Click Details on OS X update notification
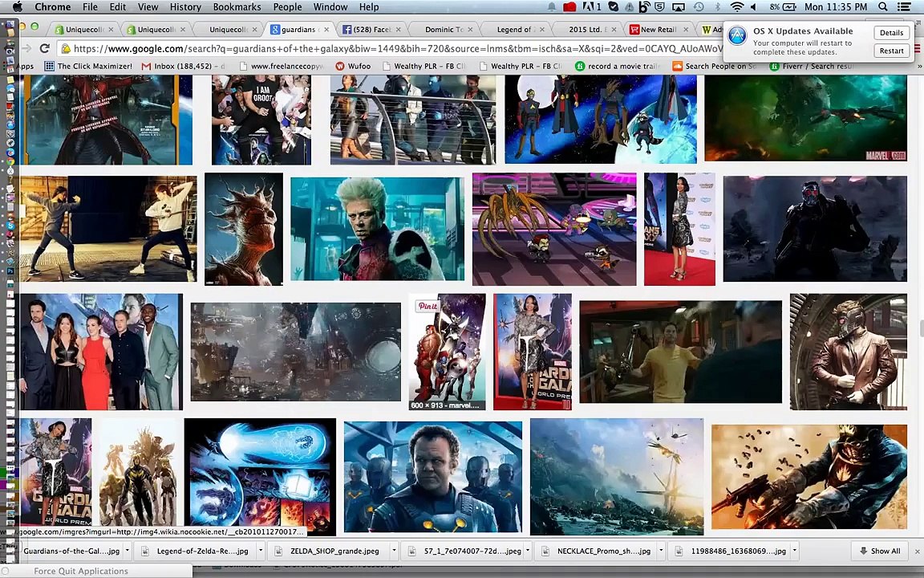Viewport: 924px width, 578px height. [x=891, y=33]
